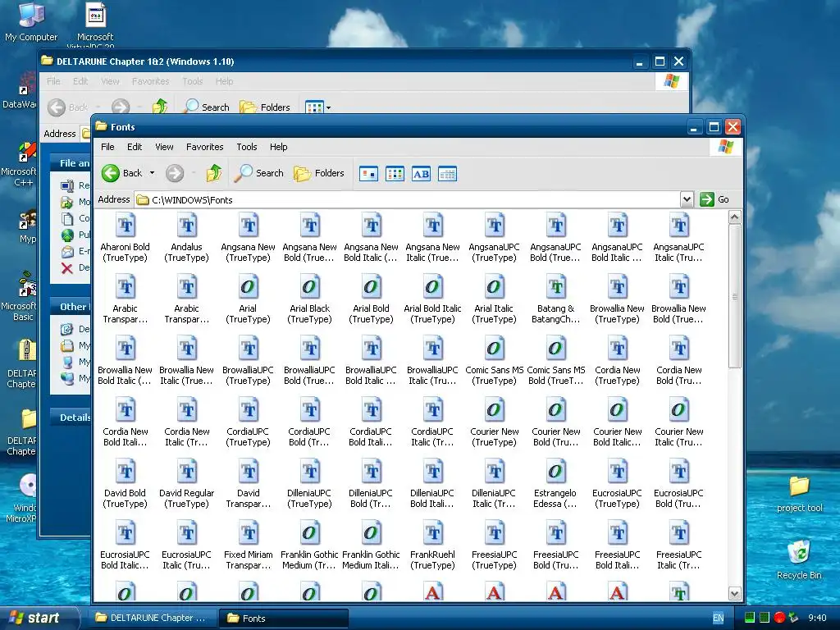Open the Help menu in Fonts window

[x=279, y=147]
